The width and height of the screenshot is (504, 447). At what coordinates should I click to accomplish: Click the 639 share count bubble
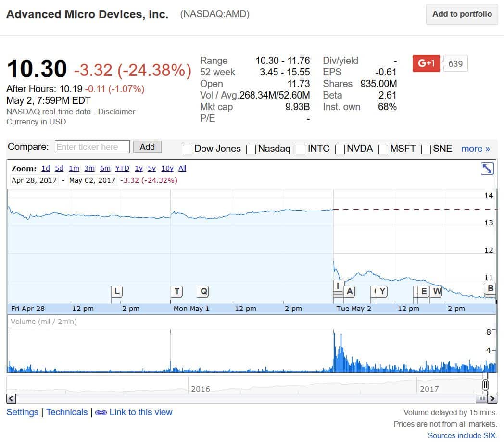tap(455, 63)
